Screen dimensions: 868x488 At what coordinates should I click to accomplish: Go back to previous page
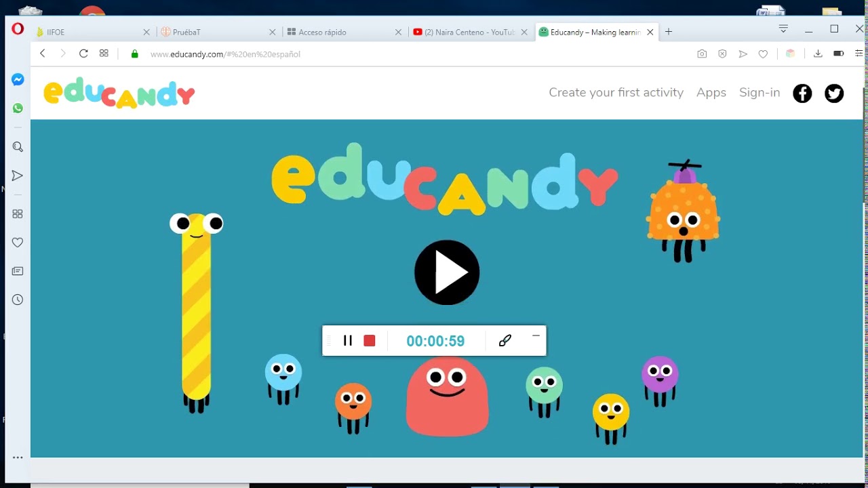pos(43,54)
